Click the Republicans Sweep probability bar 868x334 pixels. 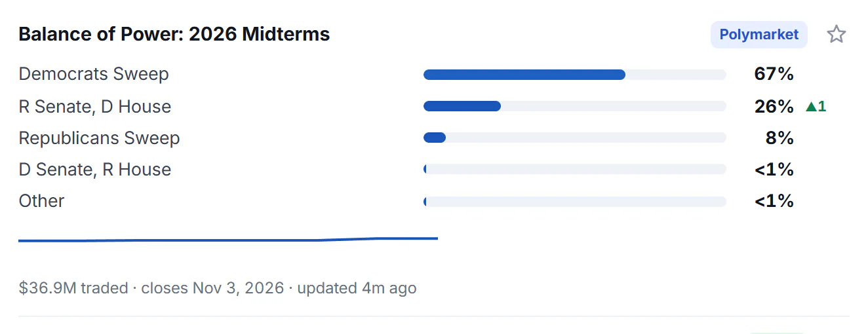[575, 138]
